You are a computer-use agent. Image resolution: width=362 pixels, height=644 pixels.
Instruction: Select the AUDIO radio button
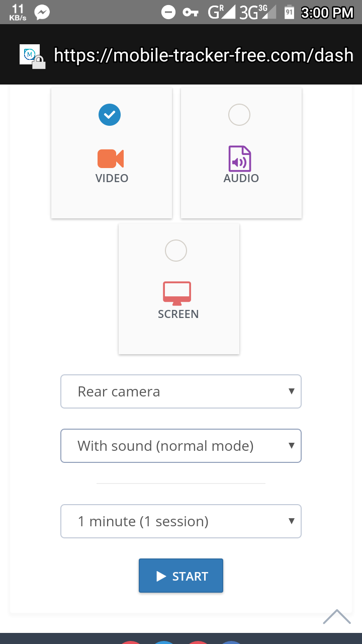point(239,115)
